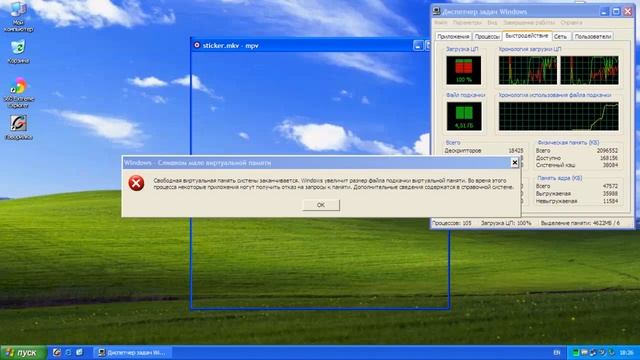Click the Start (пуск) button
Viewport: 640px width, 360px height.
pos(23,352)
